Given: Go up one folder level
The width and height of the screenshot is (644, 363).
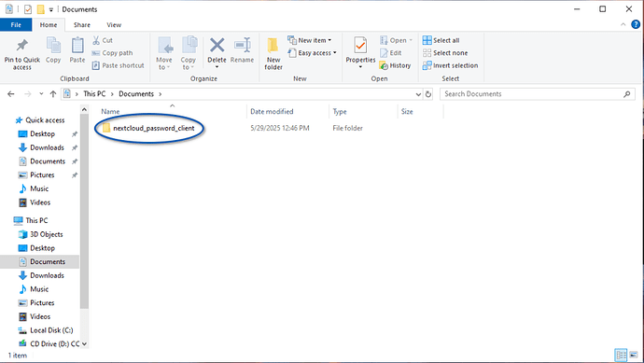Looking at the screenshot, I should pos(53,94).
